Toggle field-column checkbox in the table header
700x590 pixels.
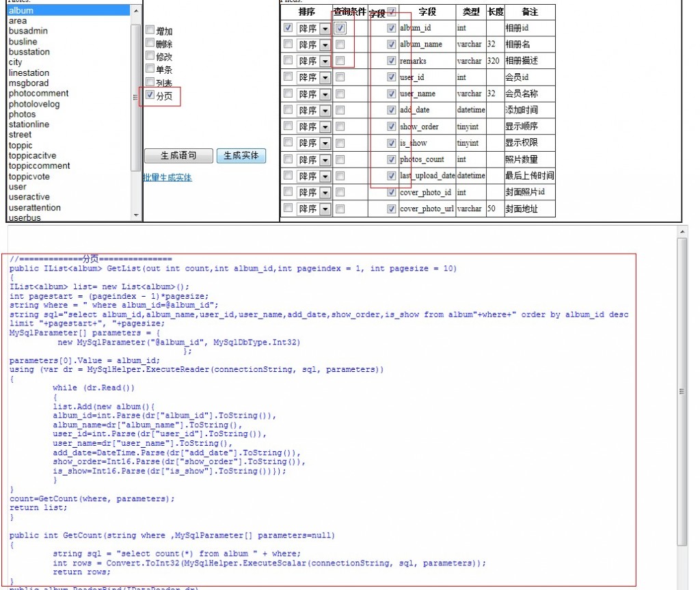[x=391, y=11]
